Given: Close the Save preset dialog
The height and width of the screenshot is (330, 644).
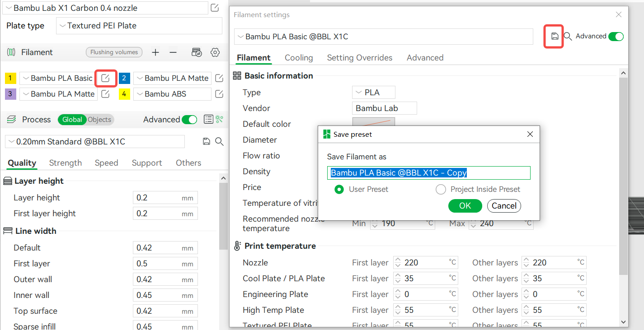Looking at the screenshot, I should [530, 134].
